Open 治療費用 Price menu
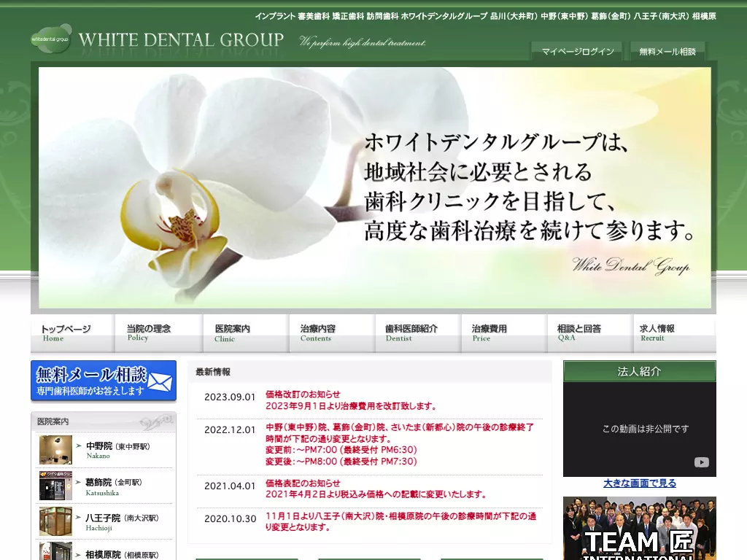This screenshot has height=560, width=747. pos(504,333)
